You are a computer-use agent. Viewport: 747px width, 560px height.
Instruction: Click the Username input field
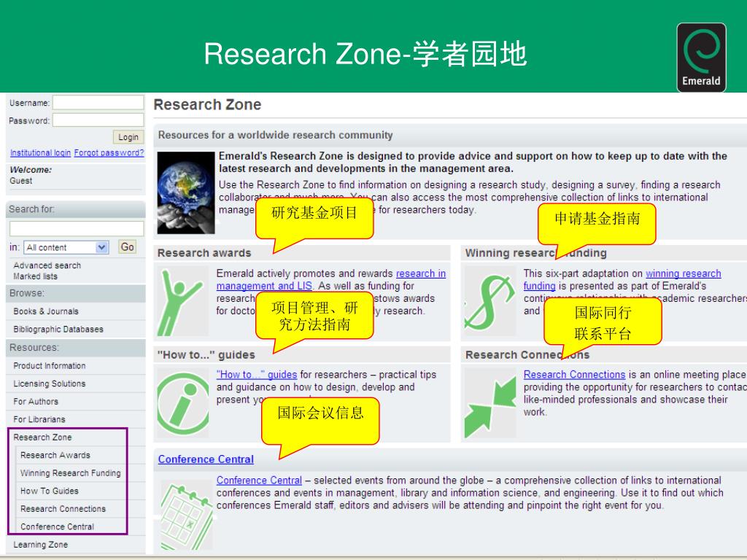pyautogui.click(x=98, y=102)
